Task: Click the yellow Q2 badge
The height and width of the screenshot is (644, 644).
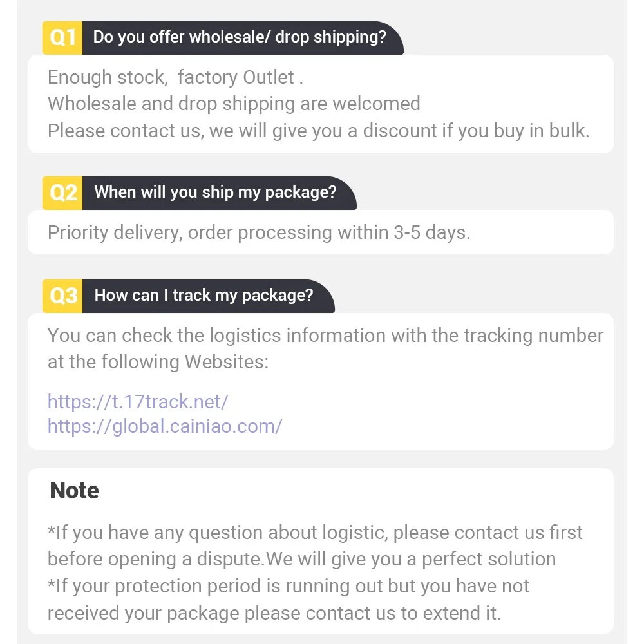Action: (62, 193)
